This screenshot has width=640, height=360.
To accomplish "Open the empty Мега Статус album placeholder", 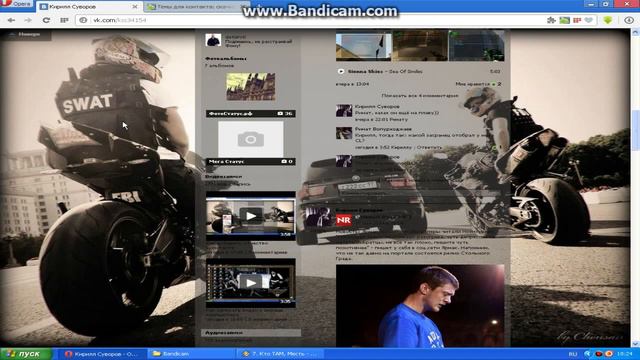I will point(251,139).
